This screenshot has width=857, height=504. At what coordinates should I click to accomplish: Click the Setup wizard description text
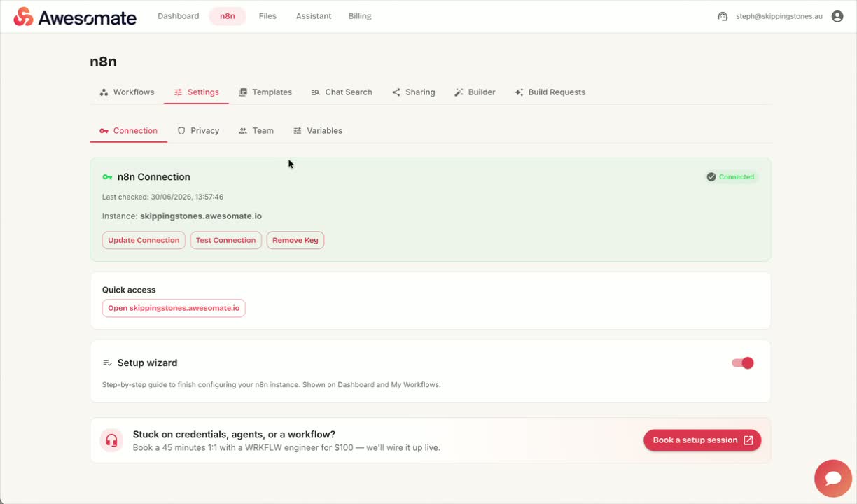pos(271,385)
